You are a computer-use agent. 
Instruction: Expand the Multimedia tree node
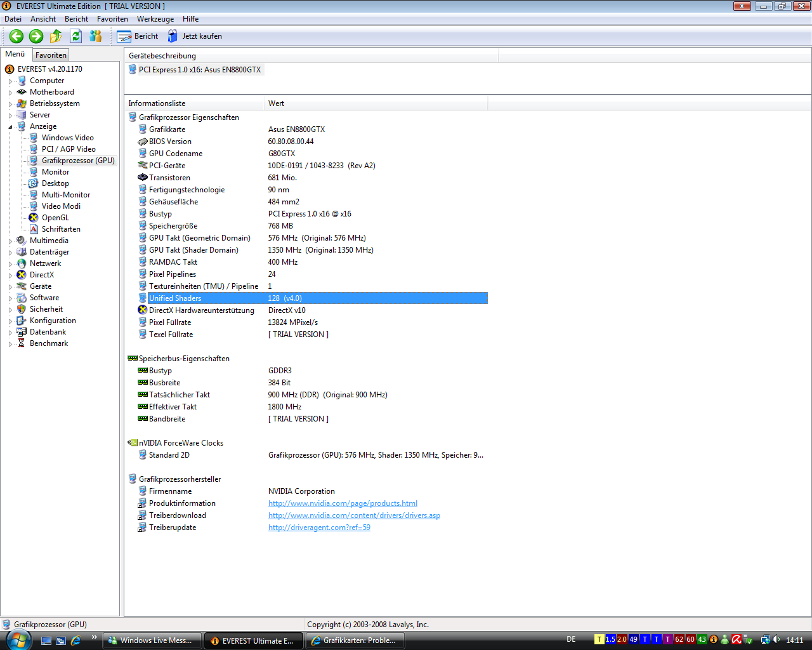(10, 241)
